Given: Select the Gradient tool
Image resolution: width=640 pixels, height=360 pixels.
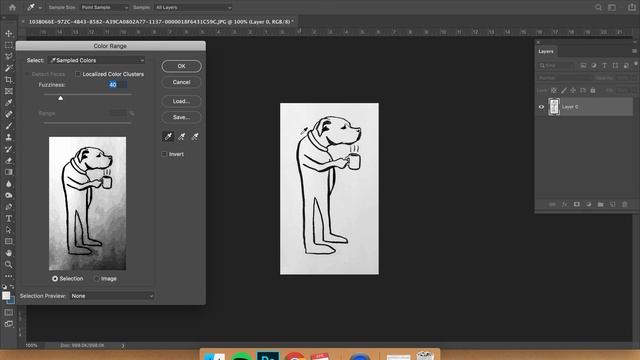Looking at the screenshot, I should [x=9, y=172].
